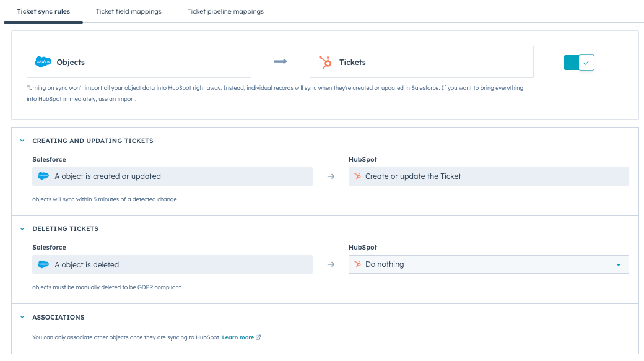Viewport: 644px width, 361px height.
Task: Click the external link icon after Learn more
Action: click(x=258, y=337)
